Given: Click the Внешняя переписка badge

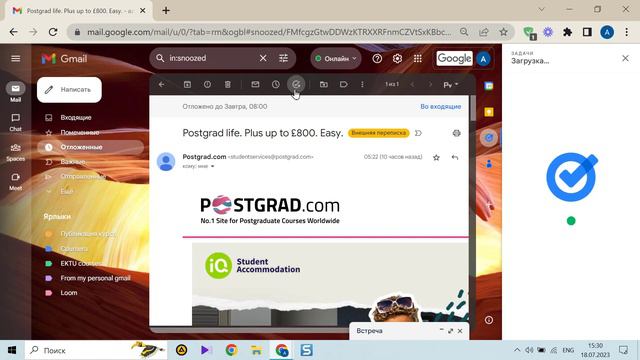Looking at the screenshot, I should click(378, 133).
